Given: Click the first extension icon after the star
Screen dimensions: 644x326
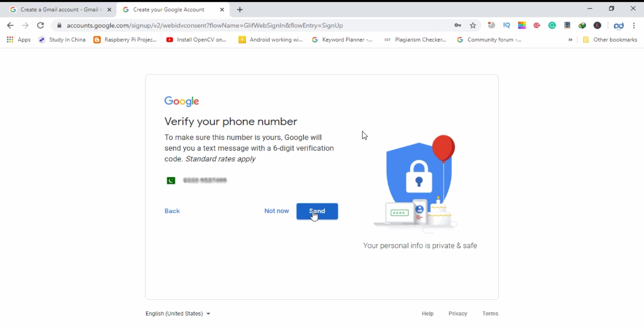Looking at the screenshot, I should [492, 25].
